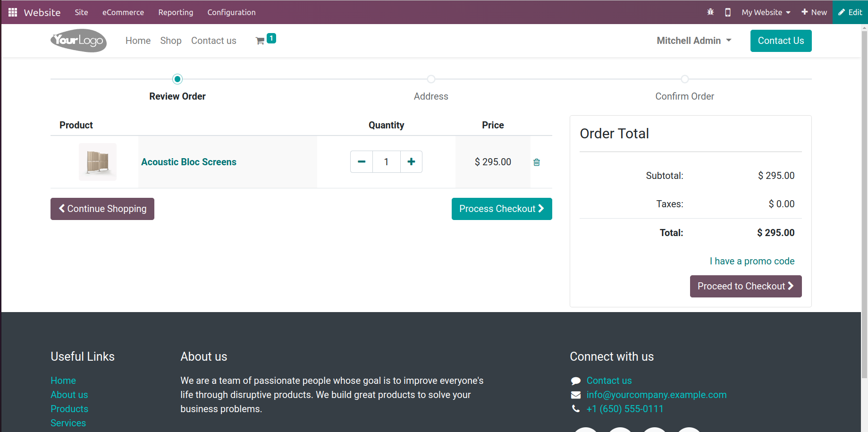Open the Reporting menu
The image size is (868, 432).
coord(176,12)
